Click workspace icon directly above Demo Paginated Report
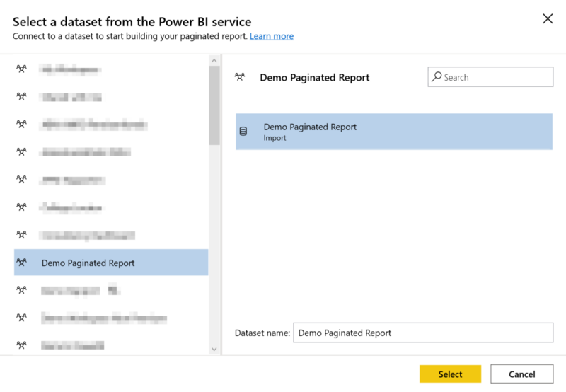This screenshot has height=392, width=566. tap(21, 235)
